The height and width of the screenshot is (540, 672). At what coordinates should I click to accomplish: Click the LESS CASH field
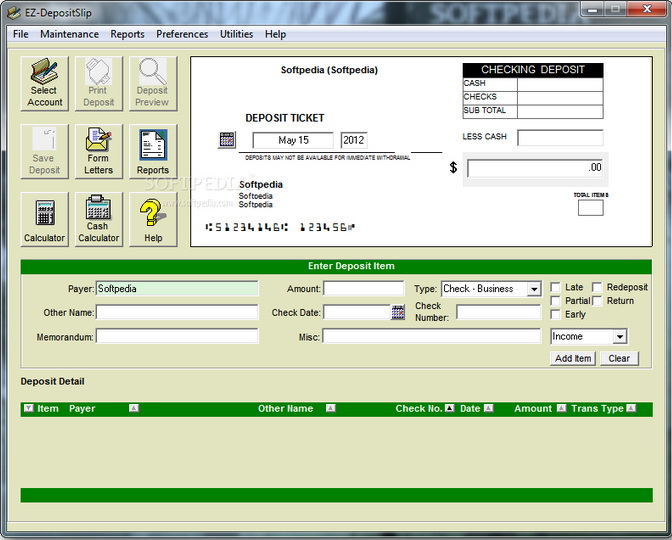pos(560,138)
